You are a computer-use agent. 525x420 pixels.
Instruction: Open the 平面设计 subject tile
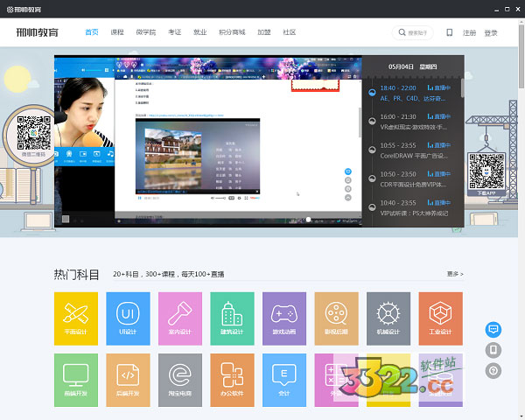pyautogui.click(x=76, y=318)
